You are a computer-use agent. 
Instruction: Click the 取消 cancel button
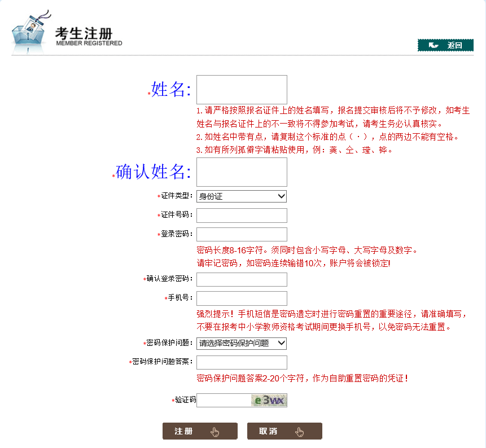pyautogui.click(x=284, y=431)
